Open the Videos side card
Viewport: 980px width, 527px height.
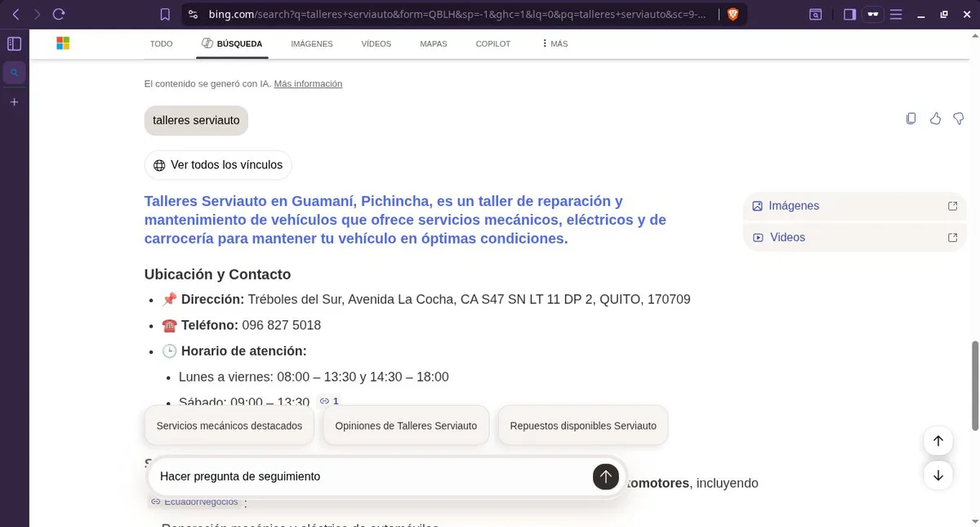pyautogui.click(x=854, y=237)
